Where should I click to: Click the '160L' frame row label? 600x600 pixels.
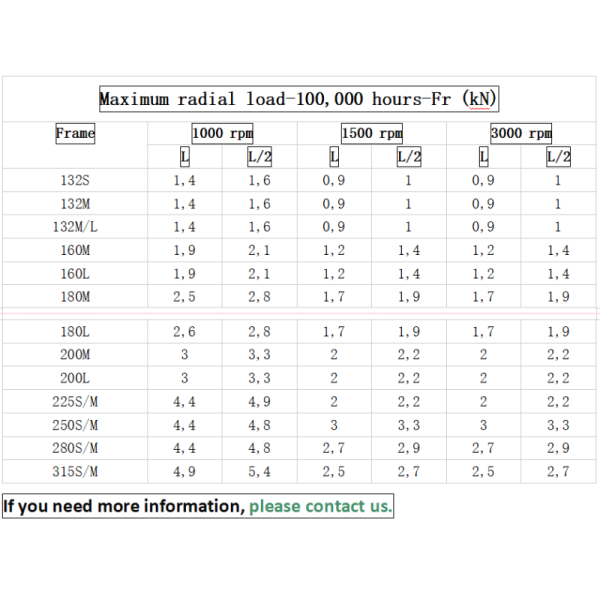pos(75,274)
